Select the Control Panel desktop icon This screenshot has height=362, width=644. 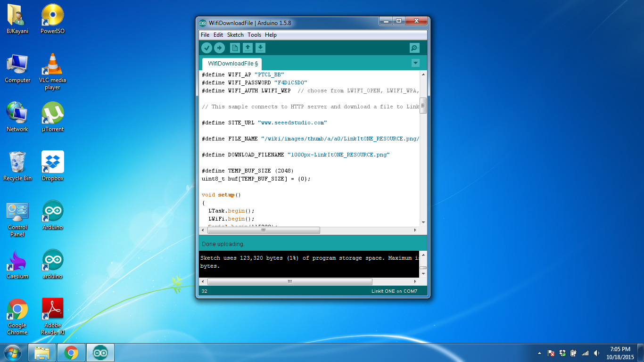17,219
